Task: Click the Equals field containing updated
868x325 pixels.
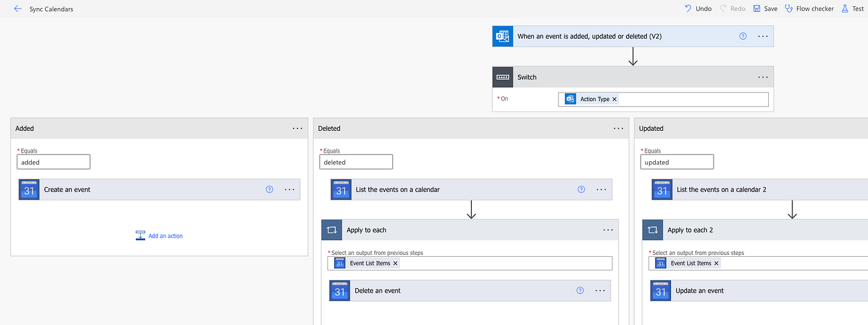Action: 677,162
